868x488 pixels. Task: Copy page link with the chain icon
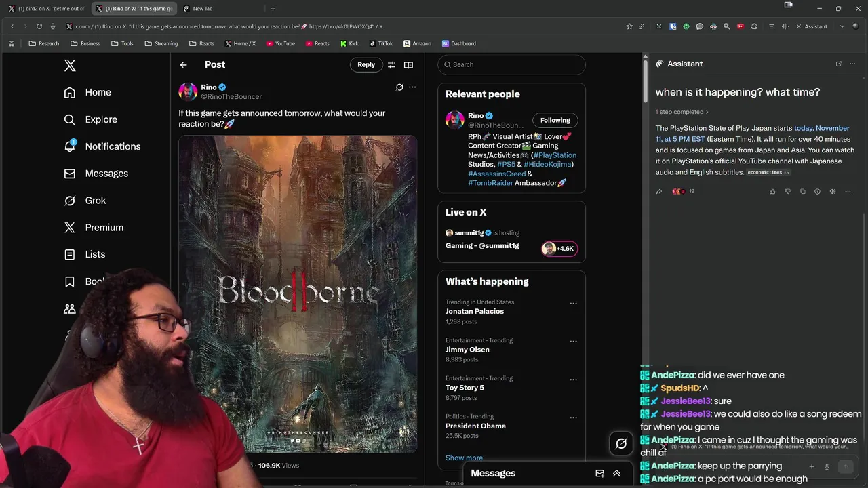642,26
